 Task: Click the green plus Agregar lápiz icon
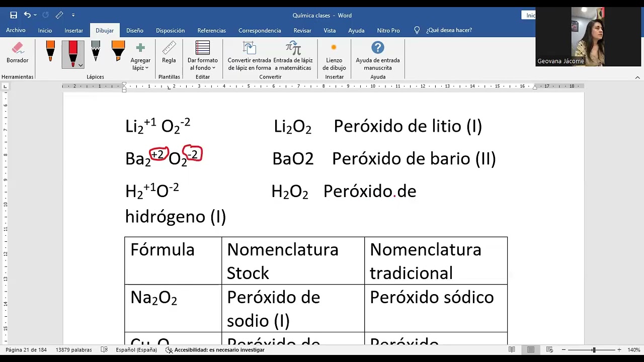coord(140,48)
